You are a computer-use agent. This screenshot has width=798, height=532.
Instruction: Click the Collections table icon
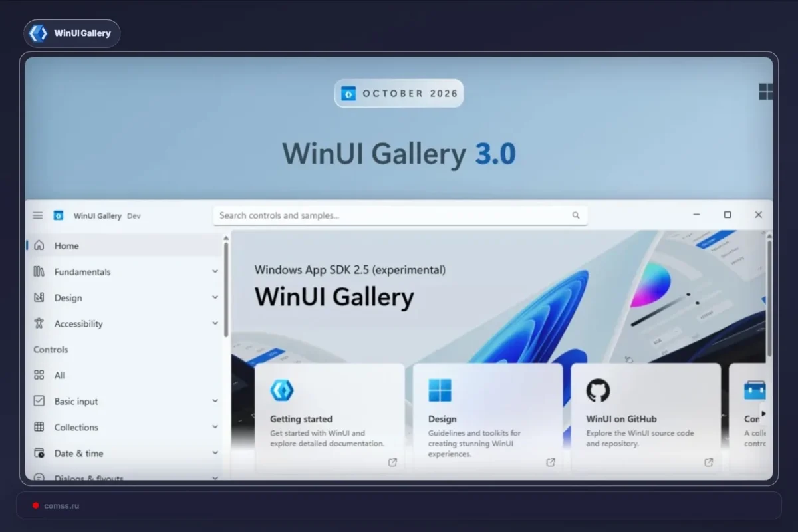click(x=39, y=427)
